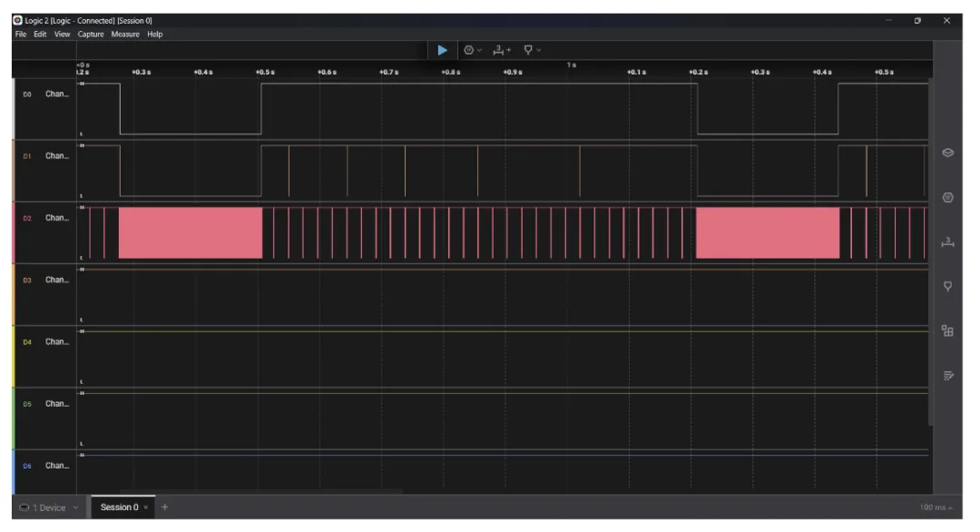Image resolution: width=980 pixels, height=532 pixels.
Task: Open the Help menu
Action: [155, 34]
